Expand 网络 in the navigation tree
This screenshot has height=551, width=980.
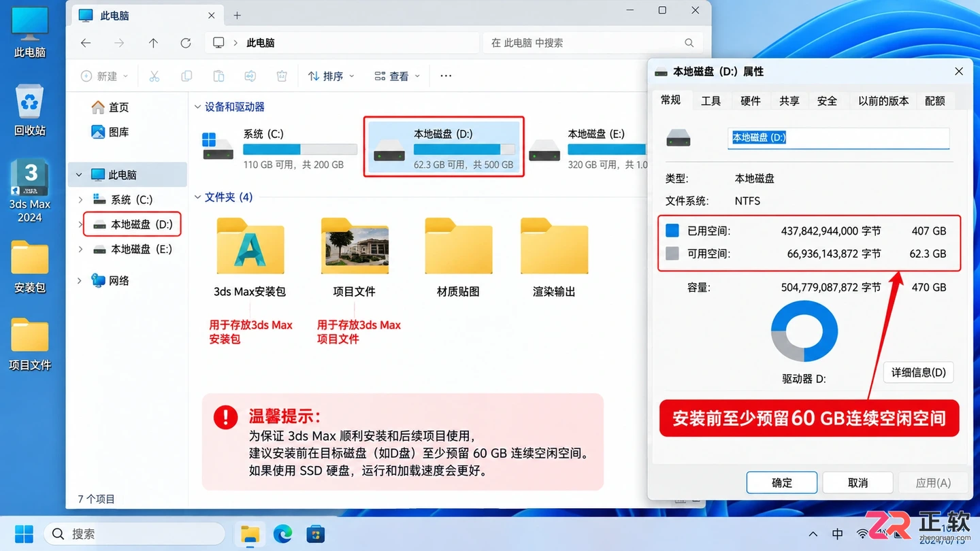80,280
